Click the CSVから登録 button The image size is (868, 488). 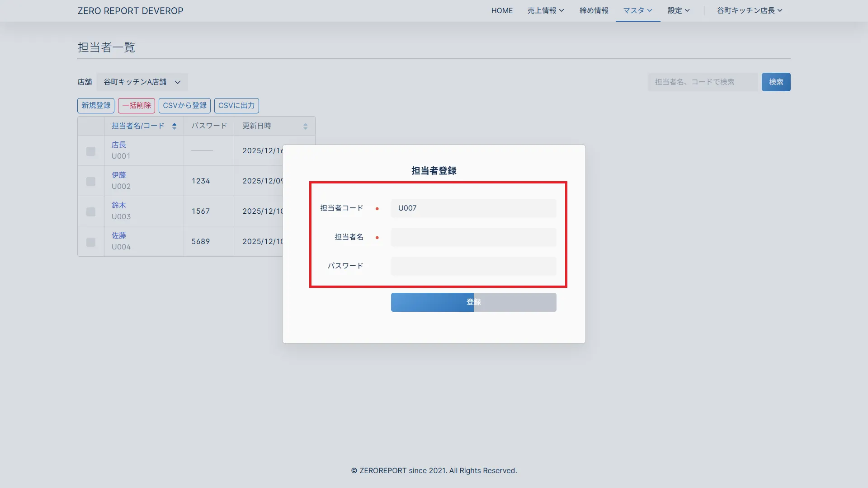pos(184,106)
